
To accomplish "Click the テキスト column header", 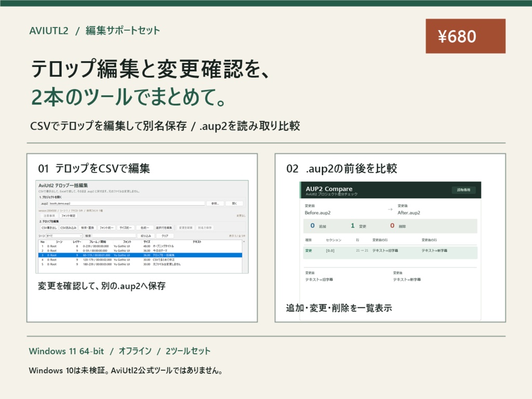I will click(x=197, y=242).
